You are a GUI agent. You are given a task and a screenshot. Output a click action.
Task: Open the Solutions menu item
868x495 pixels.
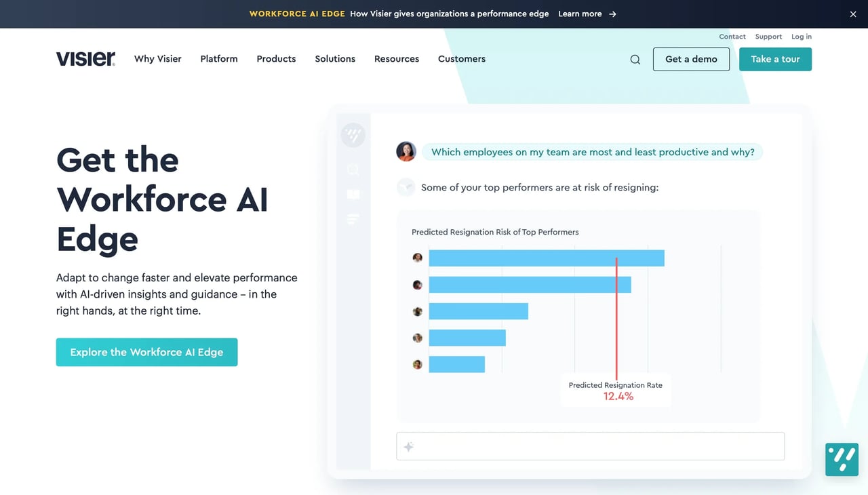click(x=335, y=59)
